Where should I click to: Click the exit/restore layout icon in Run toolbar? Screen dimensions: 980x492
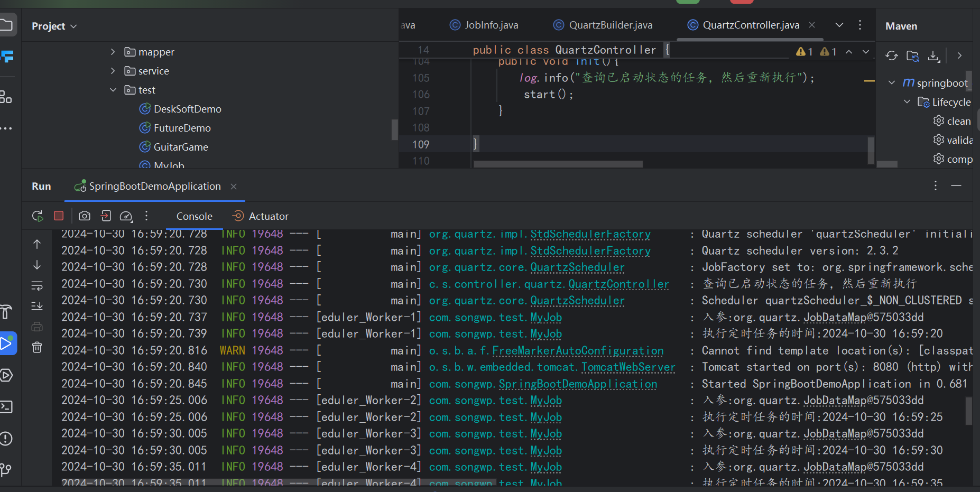106,216
